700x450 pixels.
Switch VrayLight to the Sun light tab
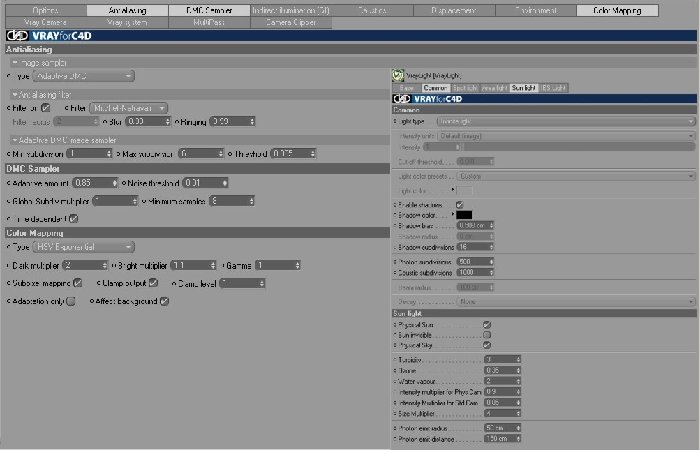(524, 88)
